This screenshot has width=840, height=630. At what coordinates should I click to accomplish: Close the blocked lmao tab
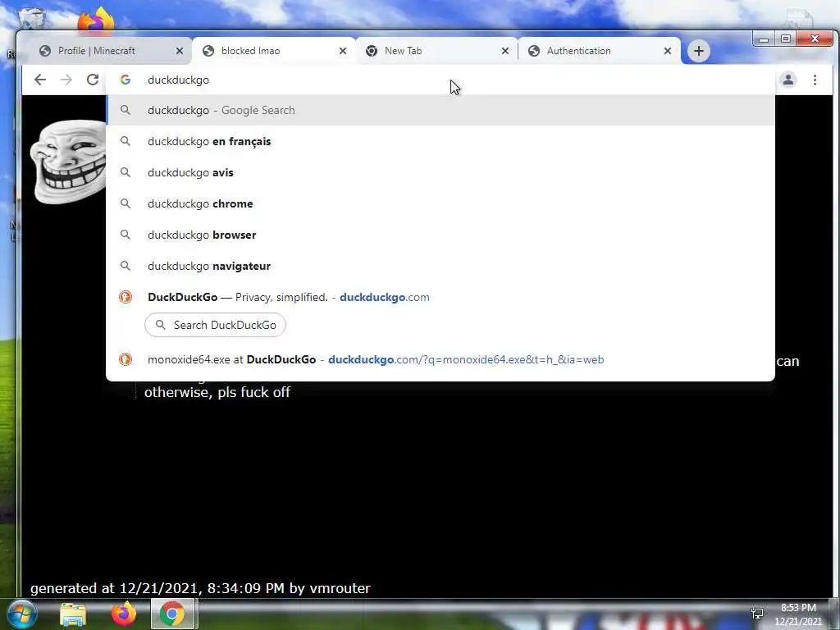[x=343, y=51]
